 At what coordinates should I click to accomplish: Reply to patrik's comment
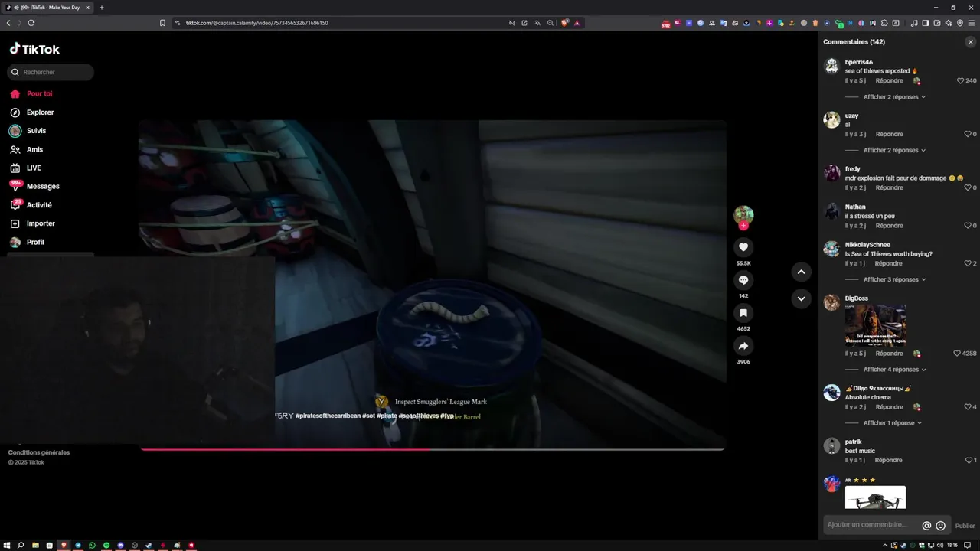pyautogui.click(x=888, y=460)
